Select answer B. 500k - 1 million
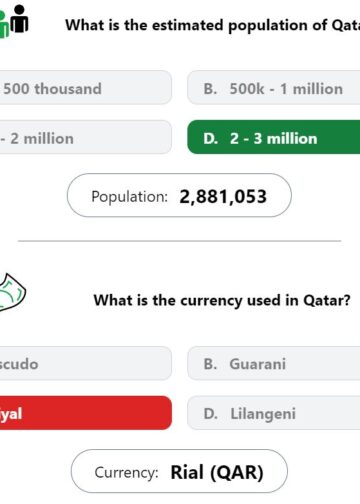Image resolution: width=360 pixels, height=504 pixels. [x=274, y=88]
